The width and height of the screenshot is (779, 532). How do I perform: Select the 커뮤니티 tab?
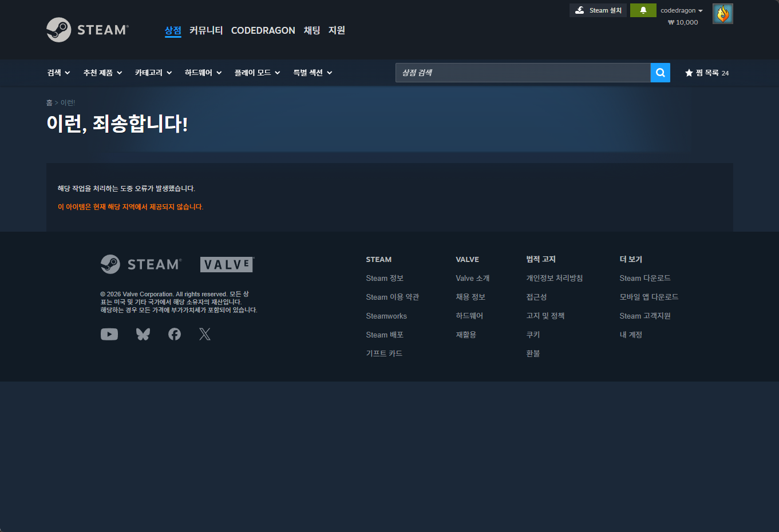click(x=206, y=30)
